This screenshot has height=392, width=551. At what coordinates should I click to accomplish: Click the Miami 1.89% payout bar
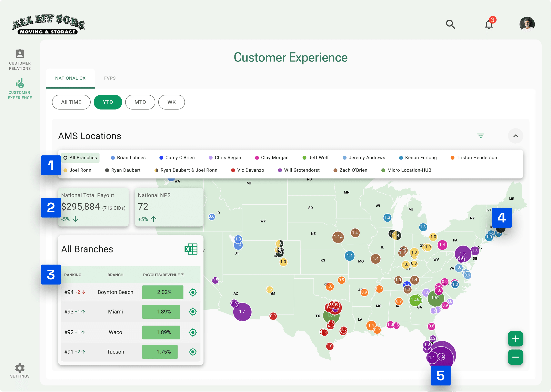161,312
